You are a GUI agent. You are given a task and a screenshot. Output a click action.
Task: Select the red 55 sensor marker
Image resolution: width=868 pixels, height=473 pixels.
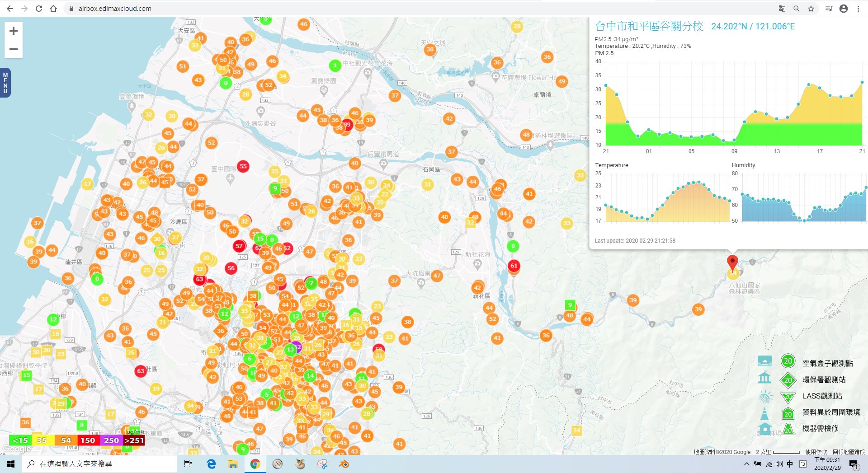pyautogui.click(x=243, y=166)
